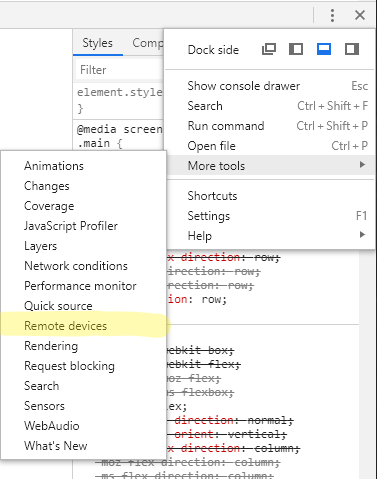Screen dimensions: 377x479
Task: Dock DevTools to the right side
Action: [x=352, y=49]
